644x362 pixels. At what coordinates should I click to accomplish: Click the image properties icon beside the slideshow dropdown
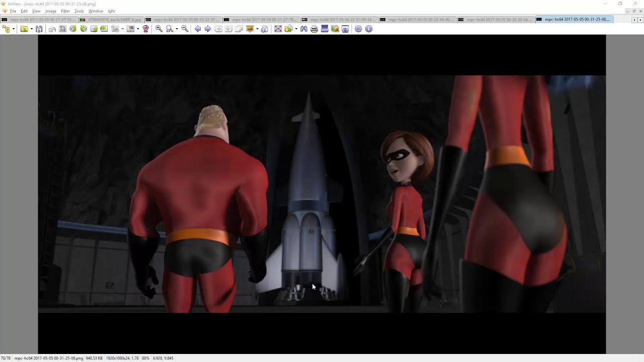click(265, 29)
